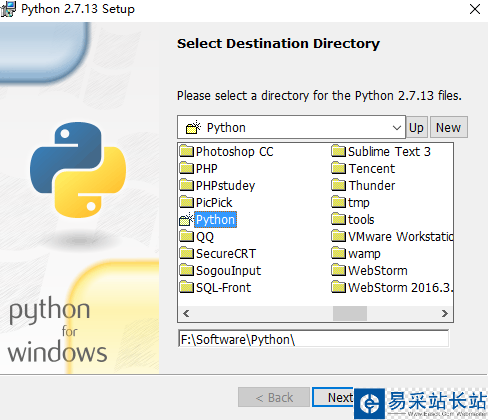Click the Thunder folder icon

[339, 185]
